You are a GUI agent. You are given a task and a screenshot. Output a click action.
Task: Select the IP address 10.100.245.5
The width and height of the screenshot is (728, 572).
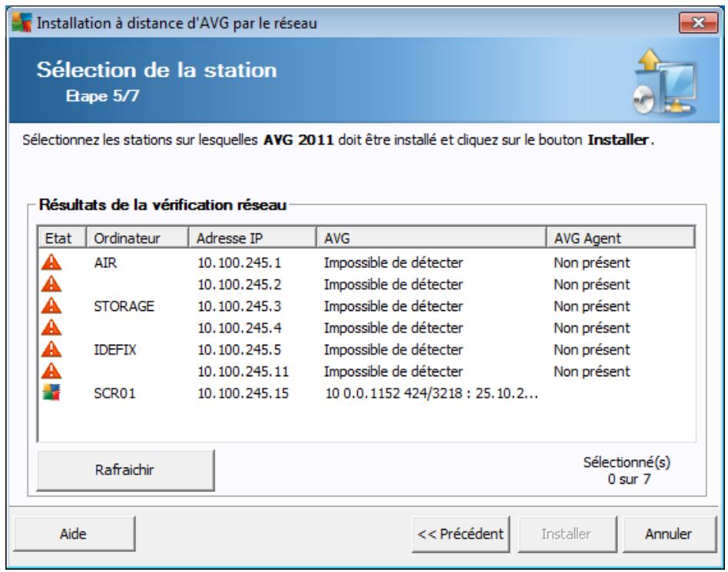click(x=240, y=349)
